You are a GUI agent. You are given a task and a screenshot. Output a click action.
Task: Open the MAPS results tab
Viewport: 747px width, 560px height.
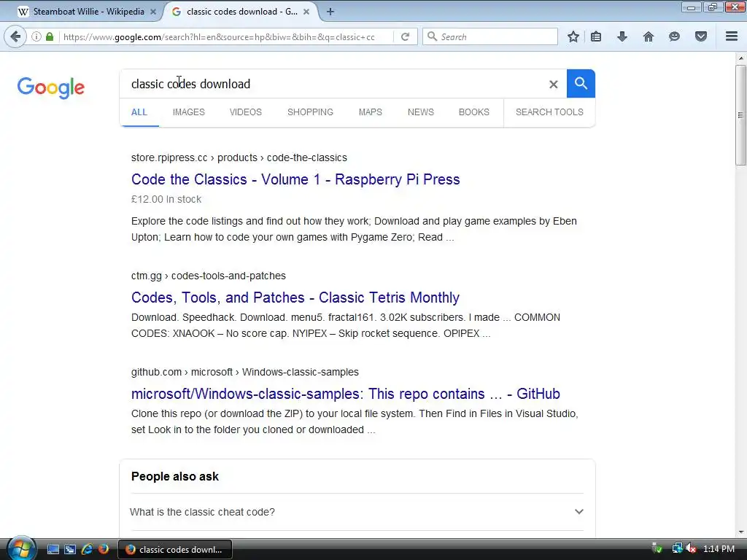[370, 112]
